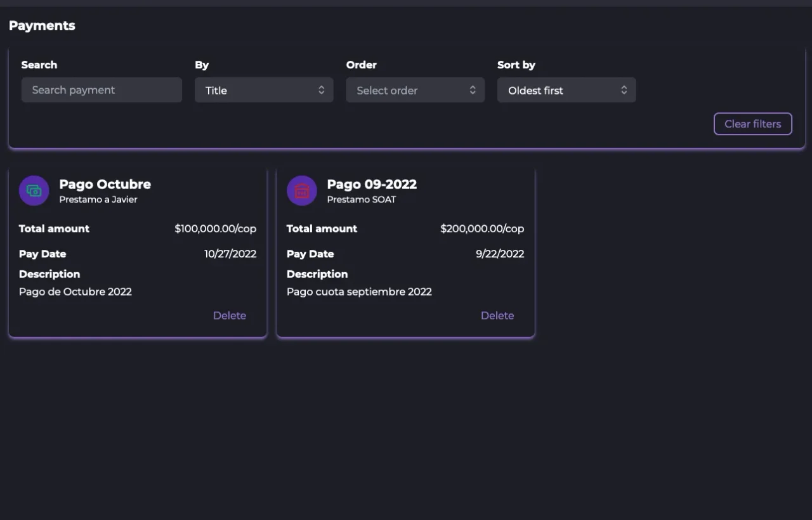Click the $100,000.00/cop total amount
Image resolution: width=812 pixels, height=520 pixels.
[x=216, y=228]
